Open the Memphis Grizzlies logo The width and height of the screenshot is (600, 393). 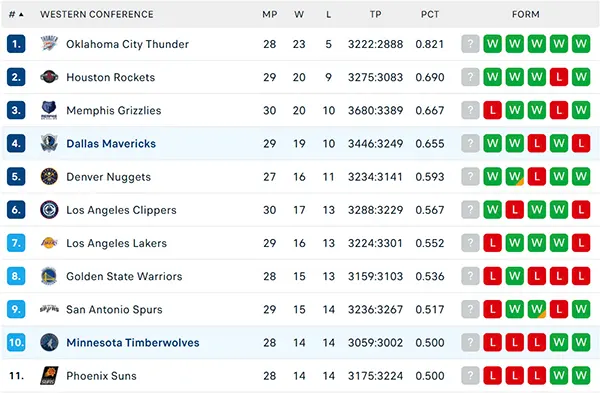(49, 110)
